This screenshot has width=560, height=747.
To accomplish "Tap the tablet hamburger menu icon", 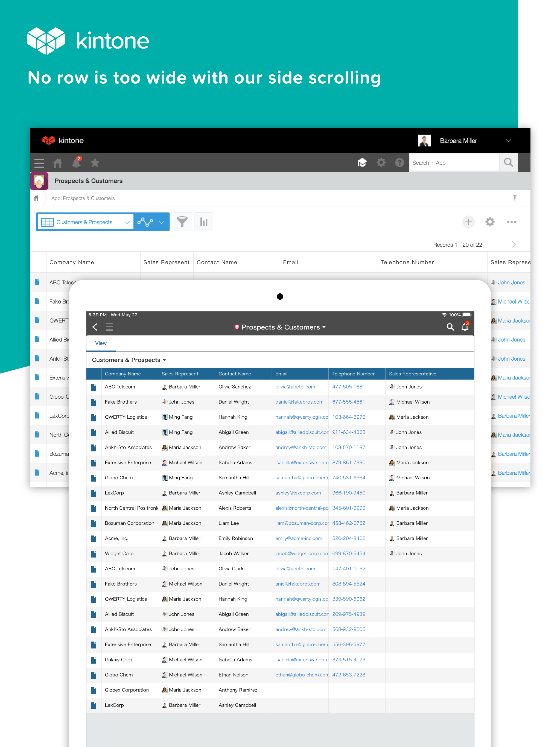I will 109,327.
